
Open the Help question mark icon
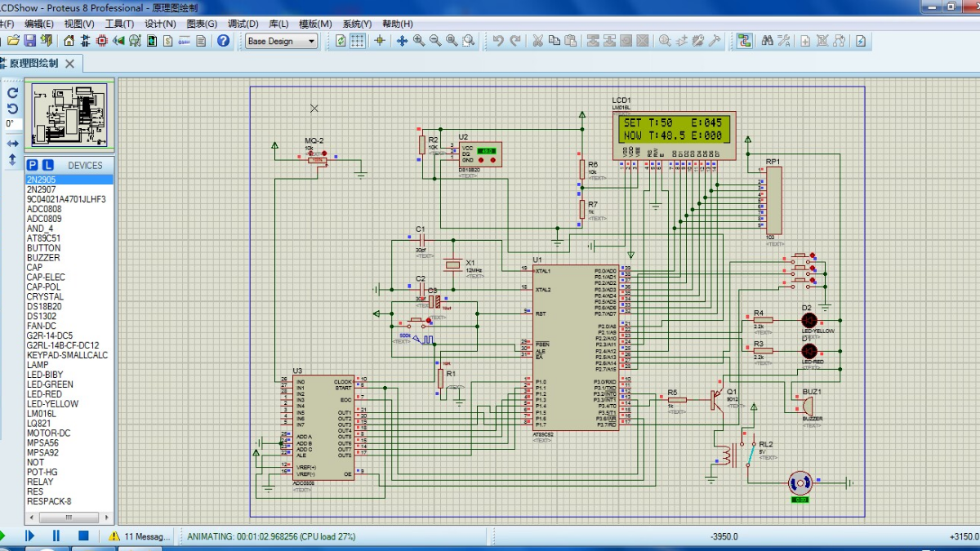click(223, 41)
